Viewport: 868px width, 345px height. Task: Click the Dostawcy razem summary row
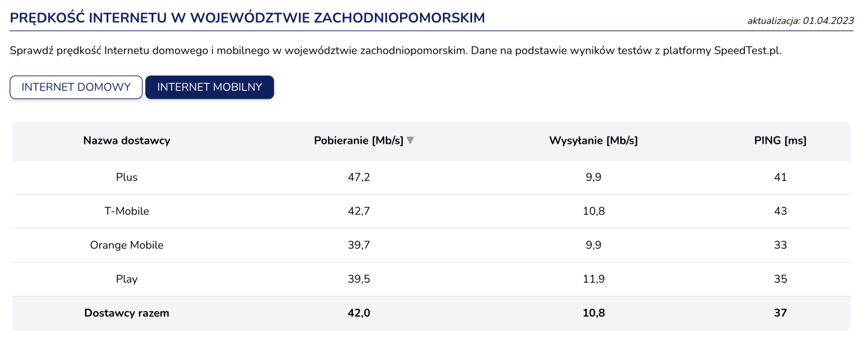(x=127, y=313)
